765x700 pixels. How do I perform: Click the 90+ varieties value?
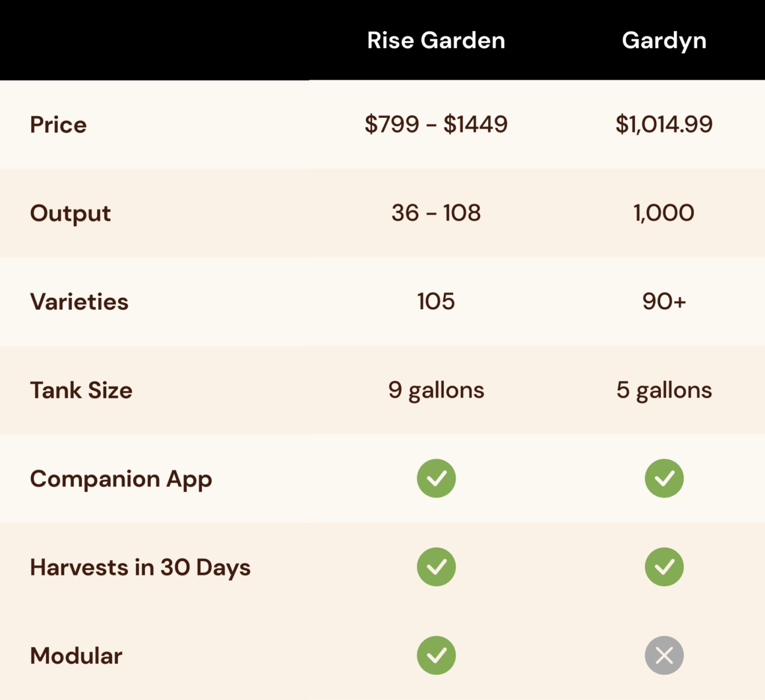click(664, 301)
